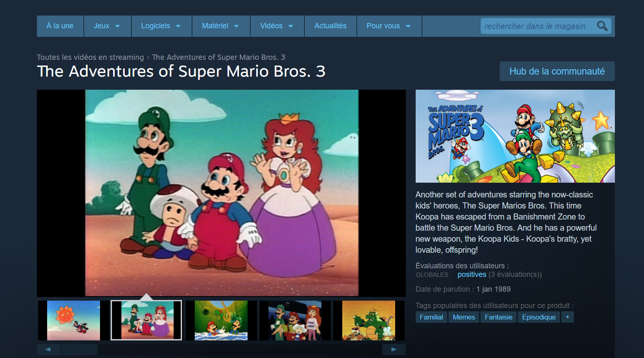The height and width of the screenshot is (358, 644).
Task: Go to Toutes les vidéos en streaming breadcrumb
Action: tap(90, 57)
